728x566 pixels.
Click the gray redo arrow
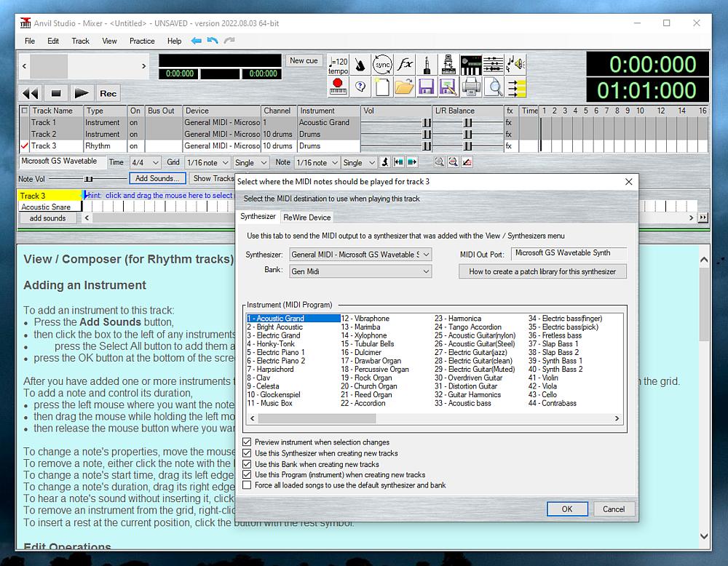click(x=229, y=41)
